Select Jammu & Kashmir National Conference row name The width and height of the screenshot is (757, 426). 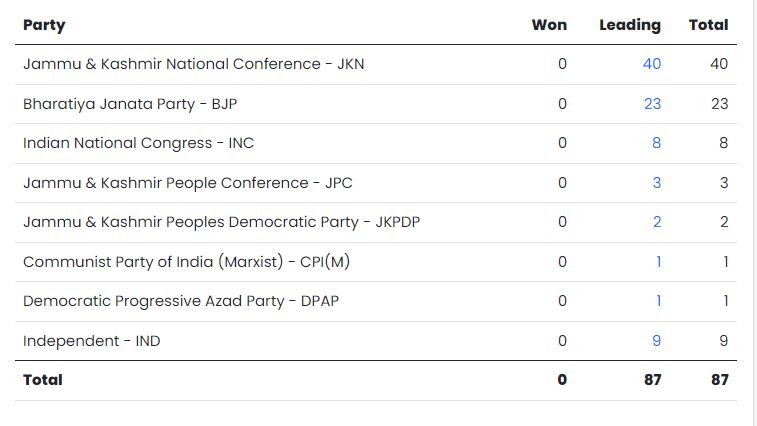click(x=195, y=64)
